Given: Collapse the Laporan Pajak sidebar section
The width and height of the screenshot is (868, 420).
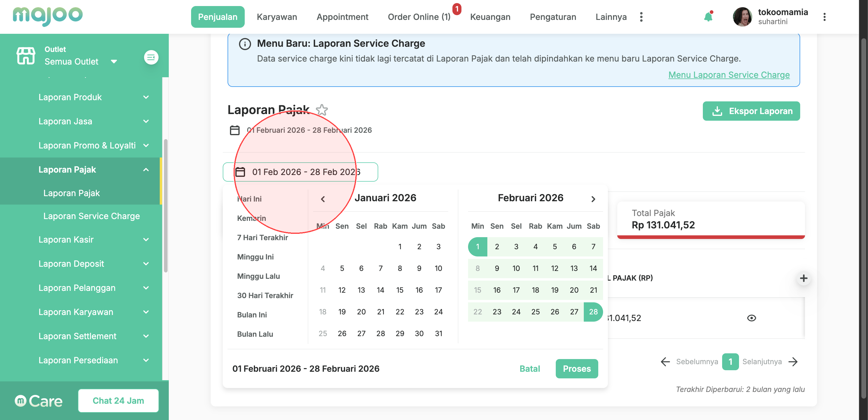Looking at the screenshot, I should pos(146,170).
